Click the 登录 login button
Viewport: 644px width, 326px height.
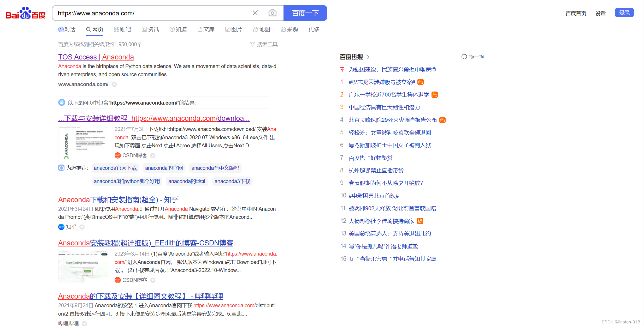(x=624, y=13)
